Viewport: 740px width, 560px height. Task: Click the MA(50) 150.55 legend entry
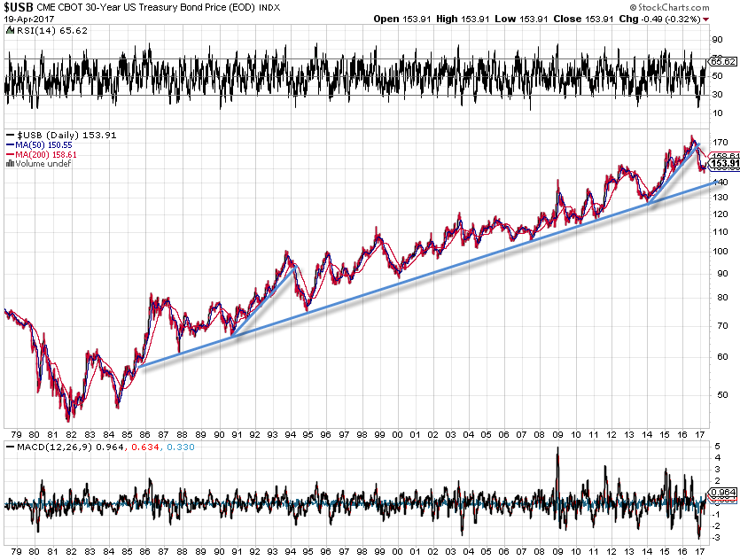click(39, 144)
